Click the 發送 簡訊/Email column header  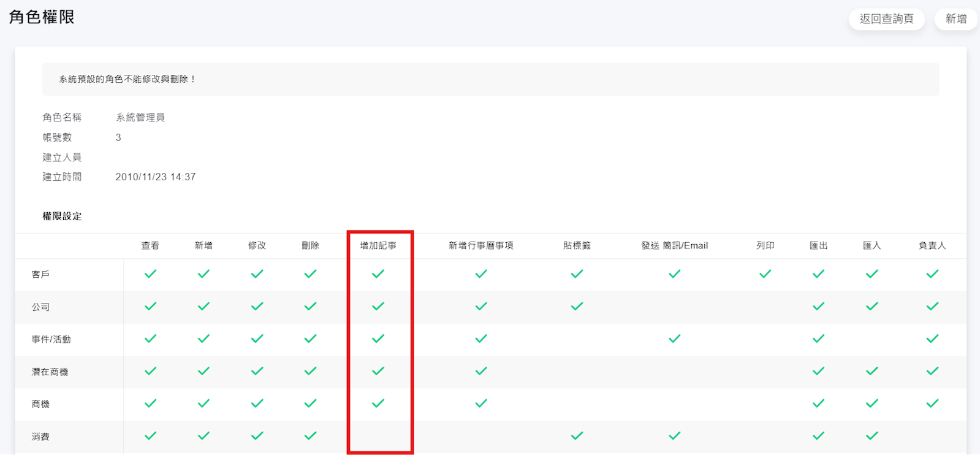tap(674, 246)
